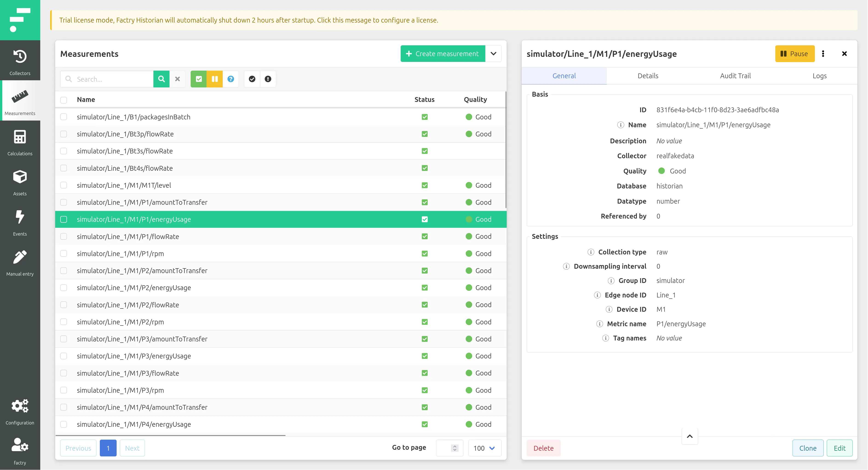Viewport: 868px width, 470px height.
Task: Clone the selected measurement
Action: coord(808,448)
